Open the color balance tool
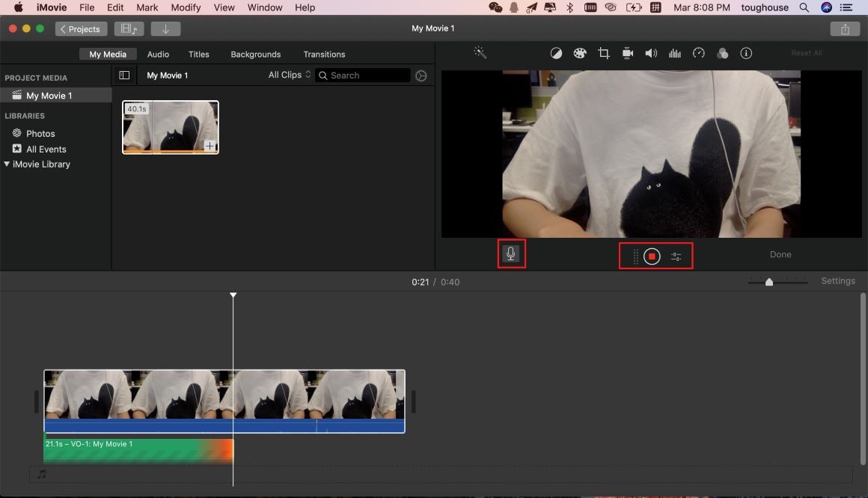This screenshot has height=498, width=868. [x=556, y=53]
